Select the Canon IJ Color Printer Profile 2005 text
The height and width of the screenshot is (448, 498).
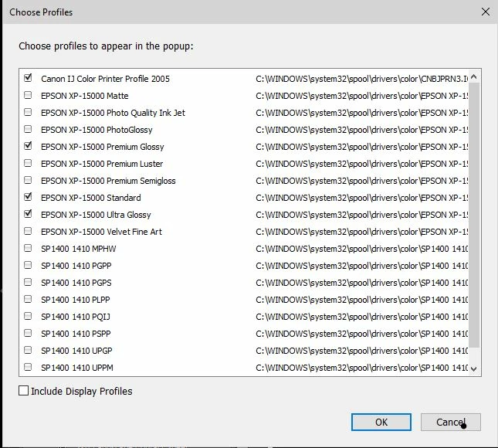(x=105, y=79)
